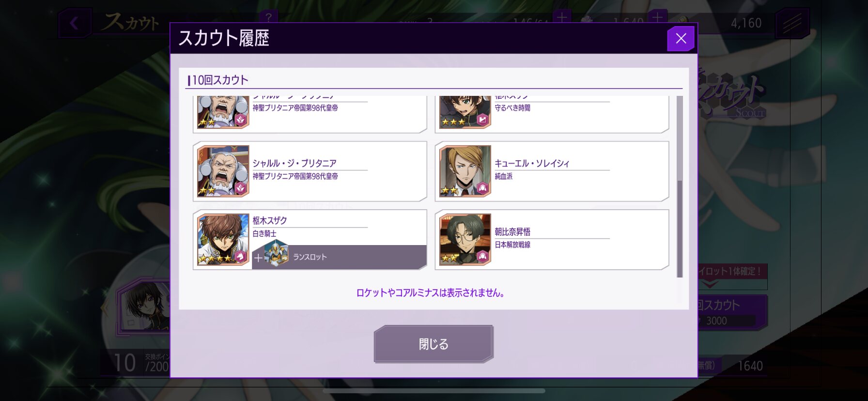
Task: Click the キューエル・ソレイシィ name entry
Action: 552,171
